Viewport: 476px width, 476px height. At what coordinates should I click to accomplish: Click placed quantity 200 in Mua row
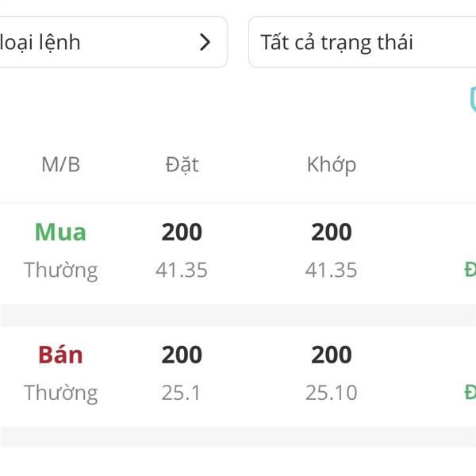click(182, 232)
